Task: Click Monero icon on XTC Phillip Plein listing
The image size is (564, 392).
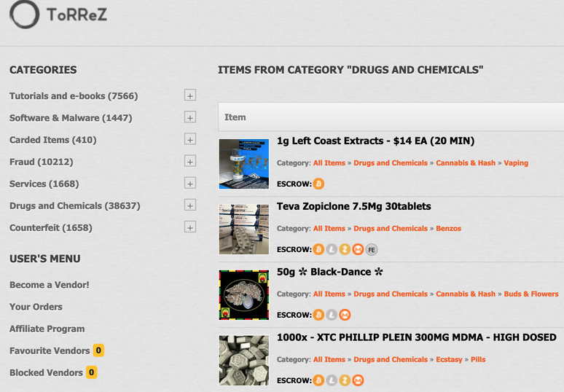Action: (x=358, y=380)
